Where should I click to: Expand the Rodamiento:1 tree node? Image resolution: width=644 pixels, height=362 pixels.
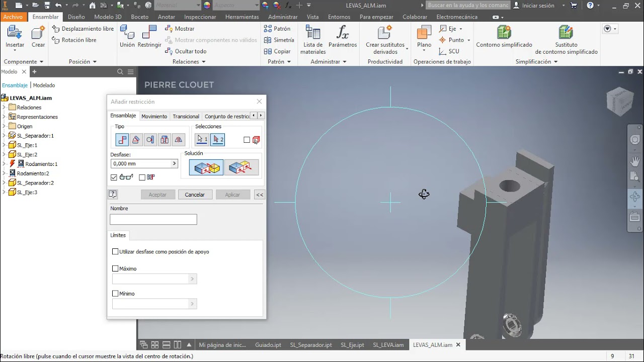(x=4, y=164)
